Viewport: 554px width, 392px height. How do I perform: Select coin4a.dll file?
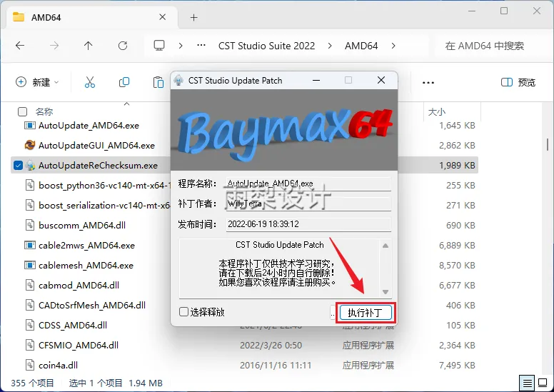58,365
